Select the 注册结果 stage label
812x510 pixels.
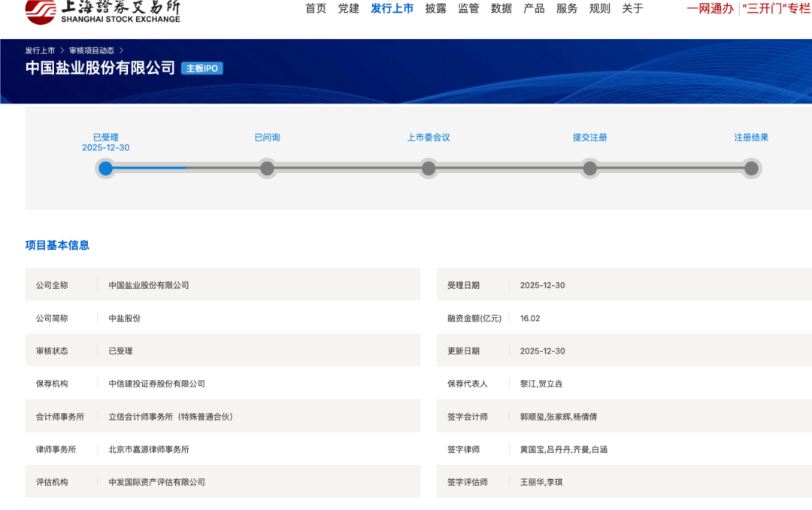(x=751, y=138)
